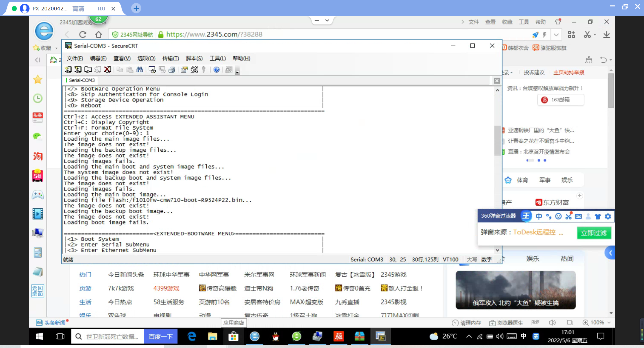Open 编辑(E) menu in SecureCRT
Image resolution: width=644 pixels, height=348 pixels.
[98, 58]
